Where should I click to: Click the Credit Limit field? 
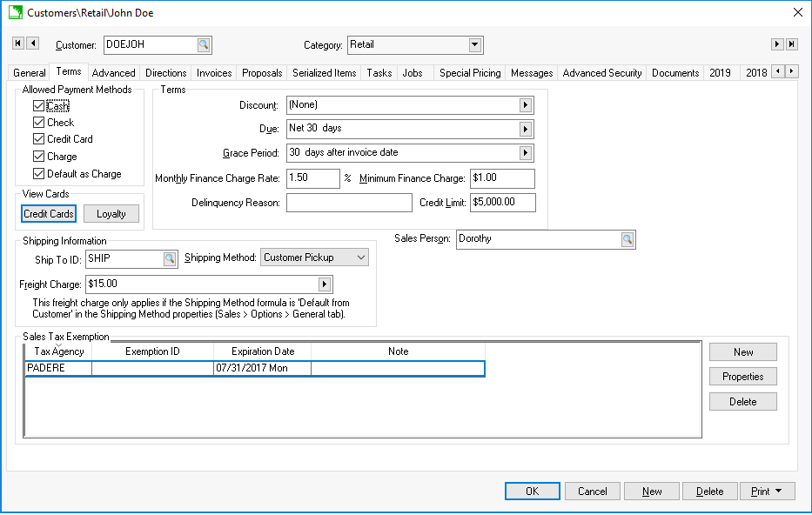[502, 203]
